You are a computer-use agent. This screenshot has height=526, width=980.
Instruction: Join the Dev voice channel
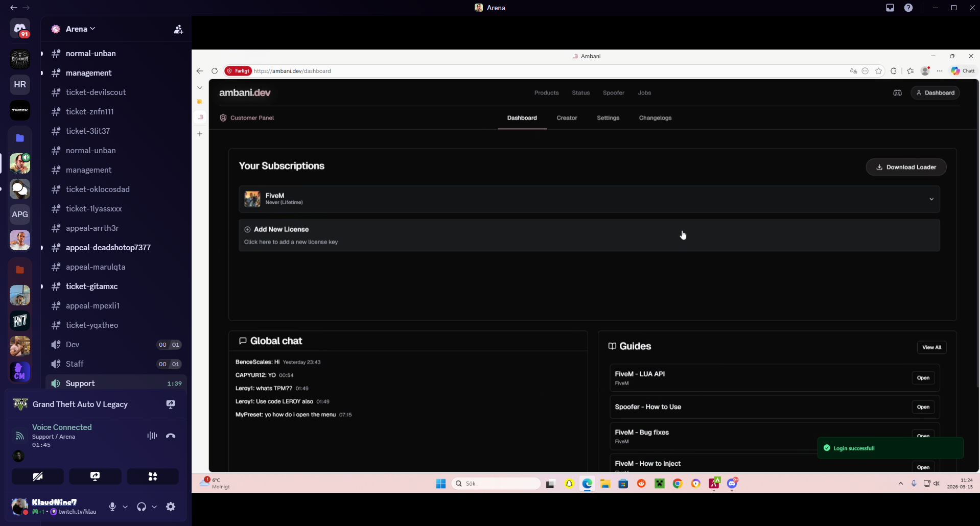click(x=116, y=345)
